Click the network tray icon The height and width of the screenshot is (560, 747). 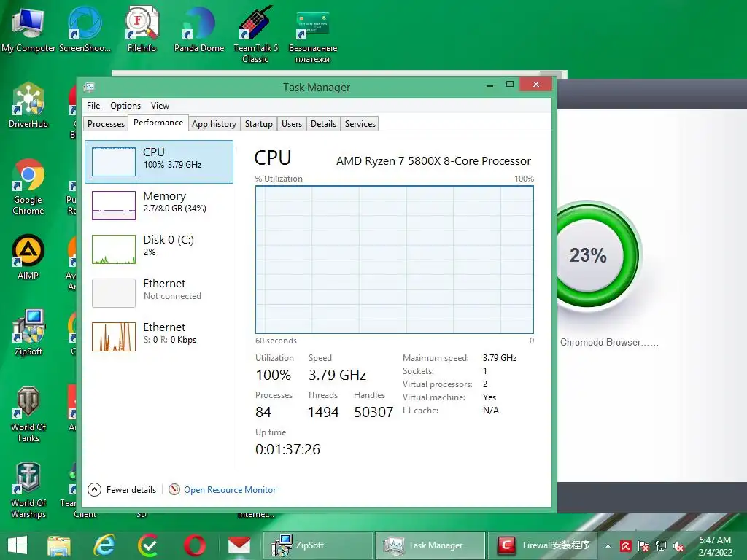[661, 545]
